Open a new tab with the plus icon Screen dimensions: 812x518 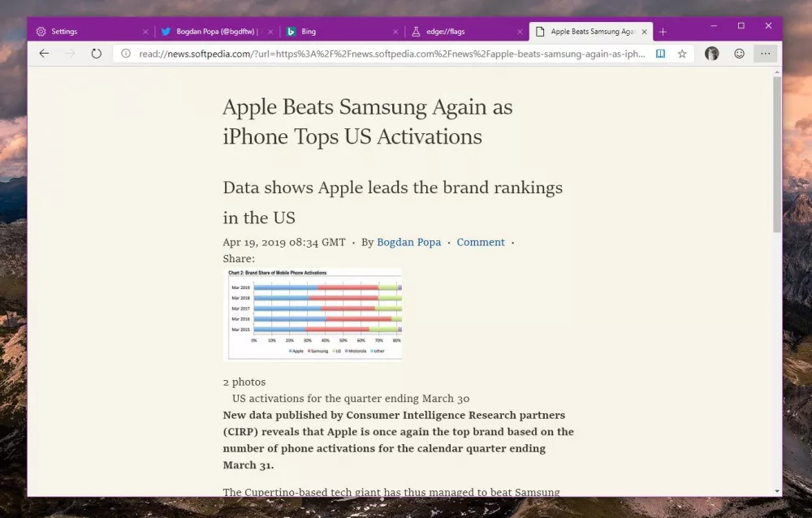coord(664,31)
